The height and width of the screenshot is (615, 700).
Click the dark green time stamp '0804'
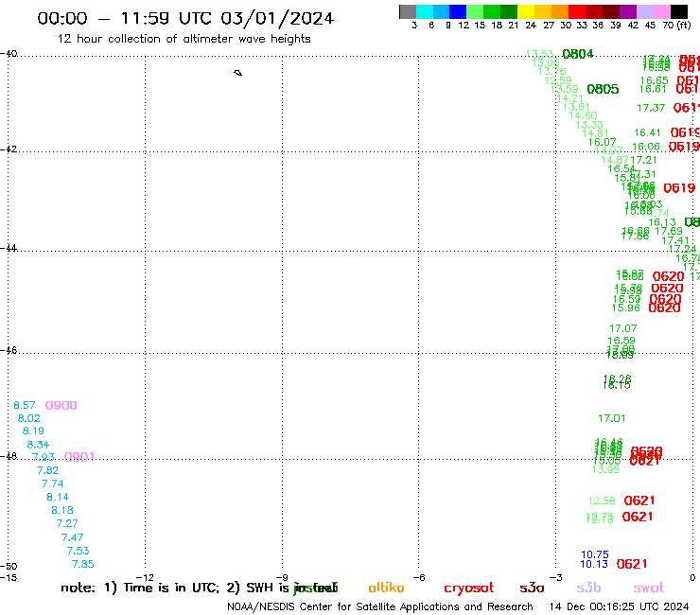578,54
